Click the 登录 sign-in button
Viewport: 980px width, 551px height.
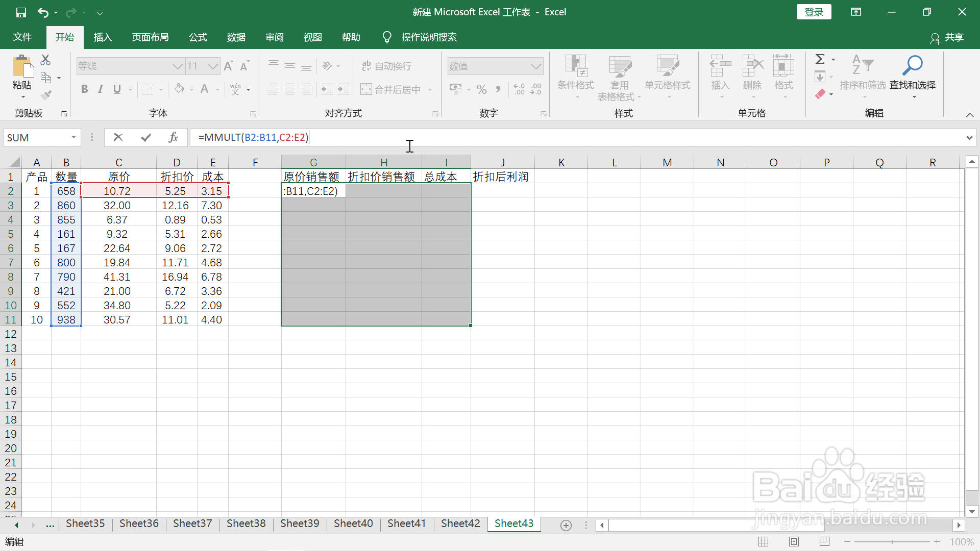(x=814, y=12)
